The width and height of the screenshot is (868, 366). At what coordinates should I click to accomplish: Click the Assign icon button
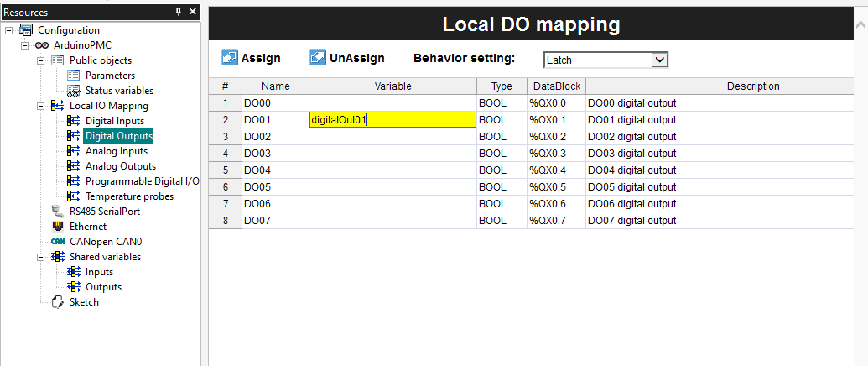click(x=230, y=58)
